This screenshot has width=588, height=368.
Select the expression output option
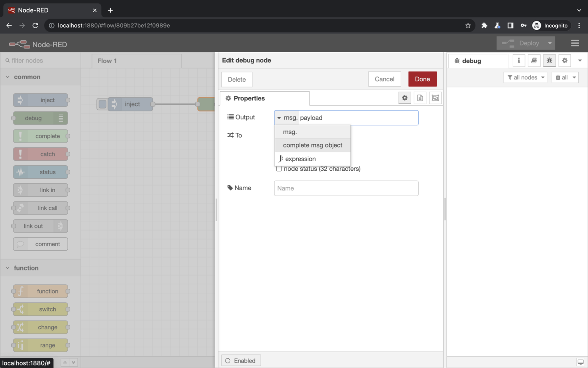tap(300, 159)
